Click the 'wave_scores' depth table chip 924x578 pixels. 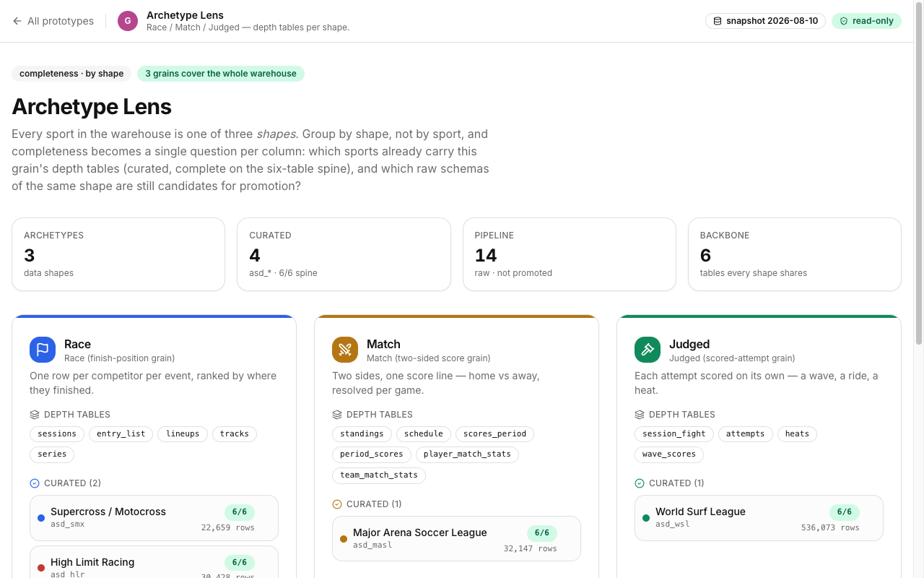click(669, 454)
